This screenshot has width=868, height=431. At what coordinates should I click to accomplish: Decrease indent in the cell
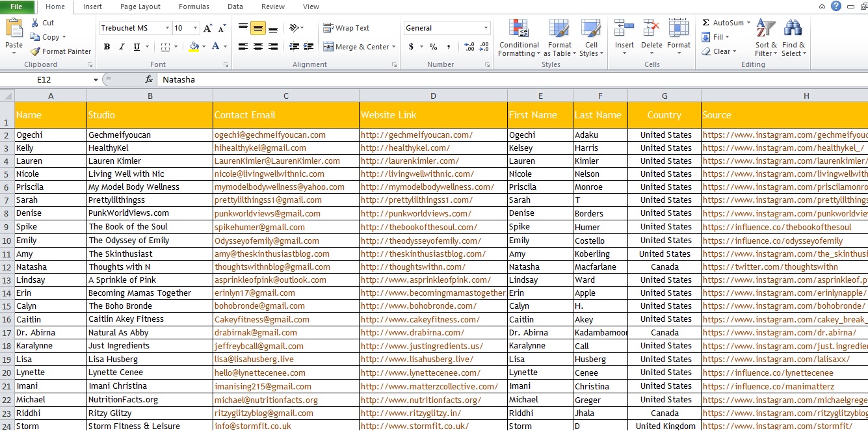294,47
